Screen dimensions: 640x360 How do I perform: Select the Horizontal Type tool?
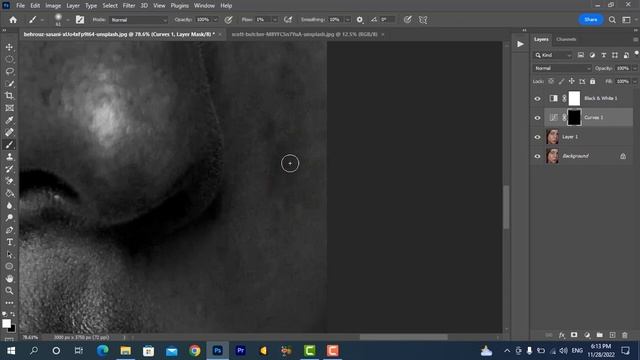tap(9, 242)
